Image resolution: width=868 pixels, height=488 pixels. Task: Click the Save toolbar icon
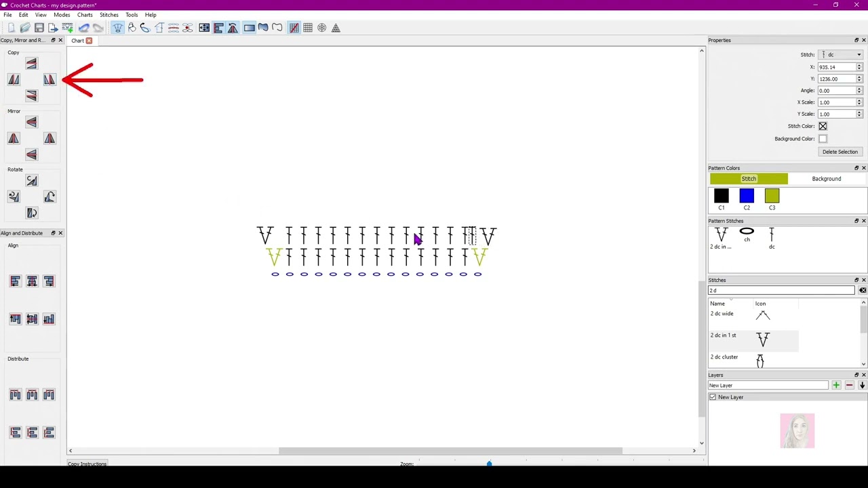(39, 28)
